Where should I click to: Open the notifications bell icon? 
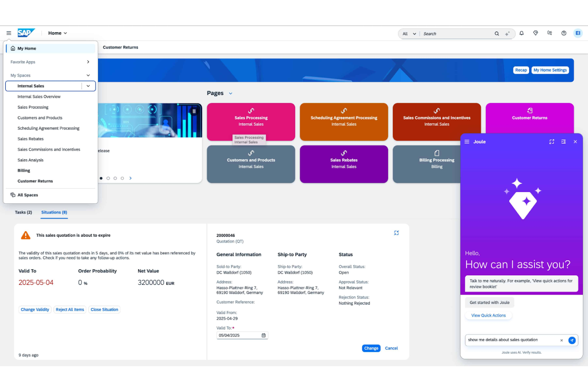coord(522,33)
